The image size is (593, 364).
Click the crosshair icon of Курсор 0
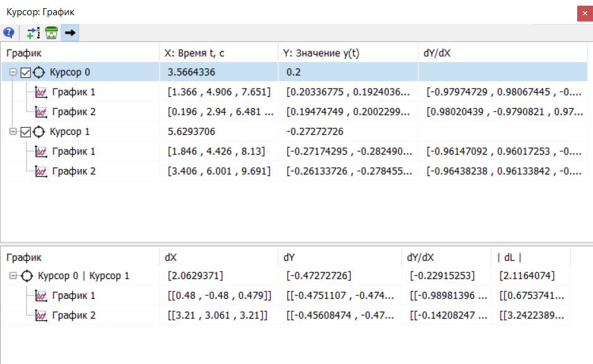tap(39, 72)
